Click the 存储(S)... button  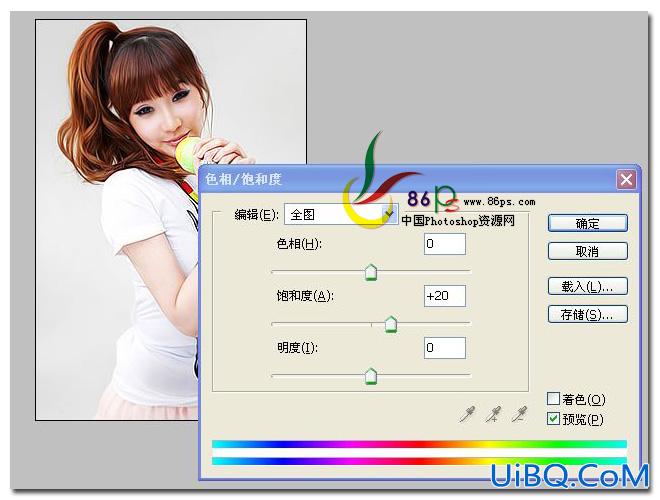pyautogui.click(x=588, y=314)
